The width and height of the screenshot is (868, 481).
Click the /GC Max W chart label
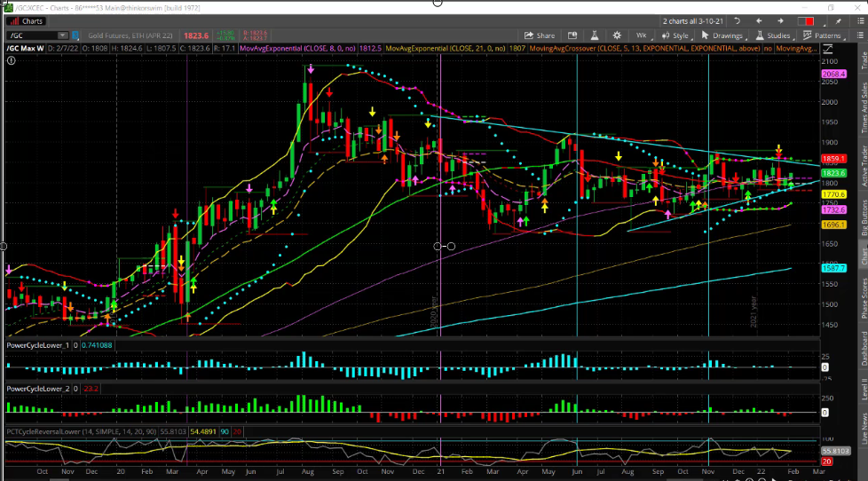26,49
